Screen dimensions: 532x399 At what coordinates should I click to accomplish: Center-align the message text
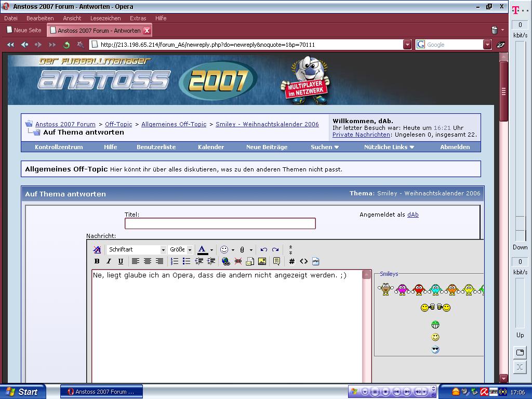click(147, 261)
